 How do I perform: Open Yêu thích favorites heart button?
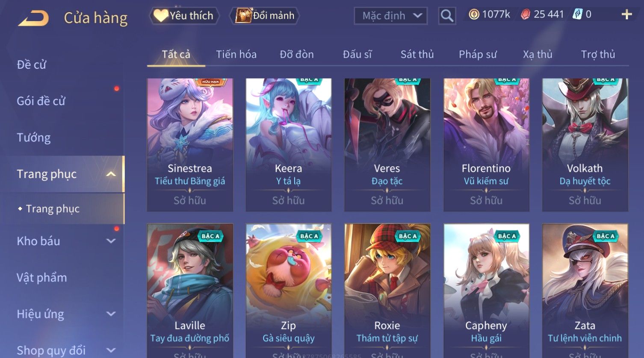pyautogui.click(x=184, y=16)
